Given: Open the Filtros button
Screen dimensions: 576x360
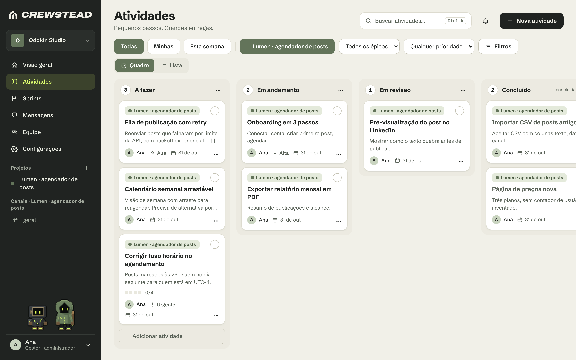Looking at the screenshot, I should pyautogui.click(x=498, y=46).
